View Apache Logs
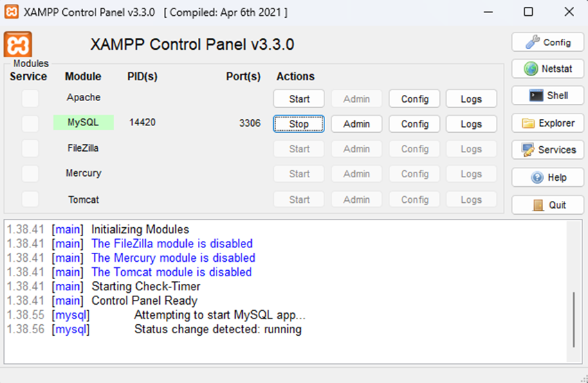 [x=471, y=99]
